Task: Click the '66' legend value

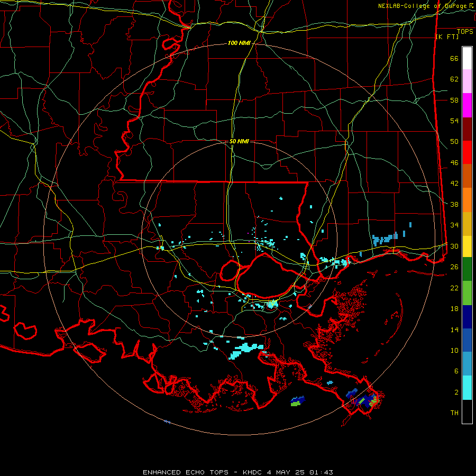Action: coord(454,58)
